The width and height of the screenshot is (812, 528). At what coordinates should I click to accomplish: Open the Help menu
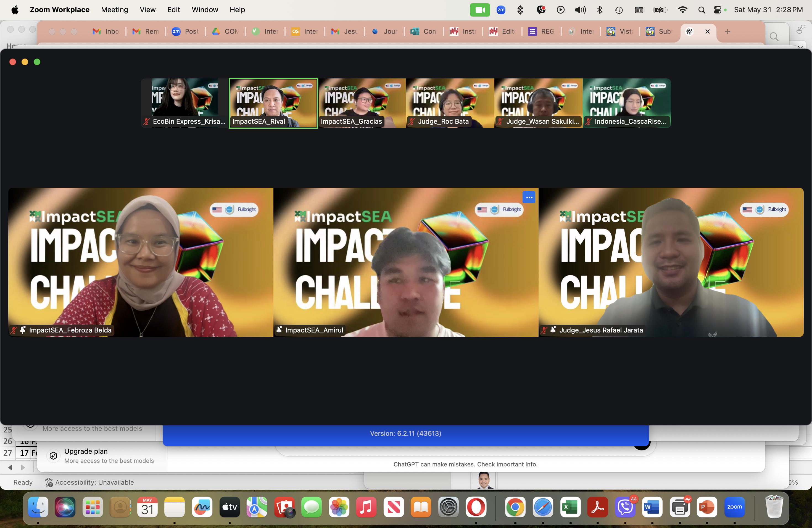[x=237, y=10]
